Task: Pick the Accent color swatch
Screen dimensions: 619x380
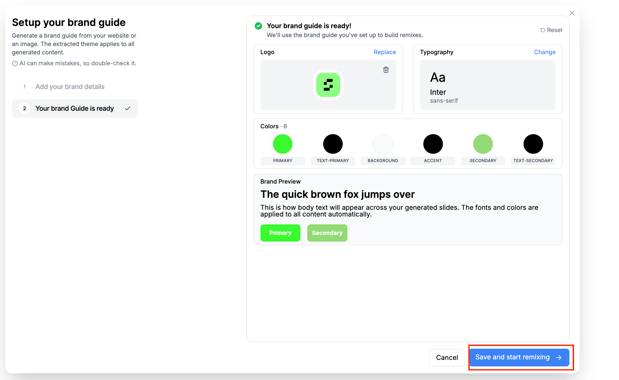Action: [433, 144]
